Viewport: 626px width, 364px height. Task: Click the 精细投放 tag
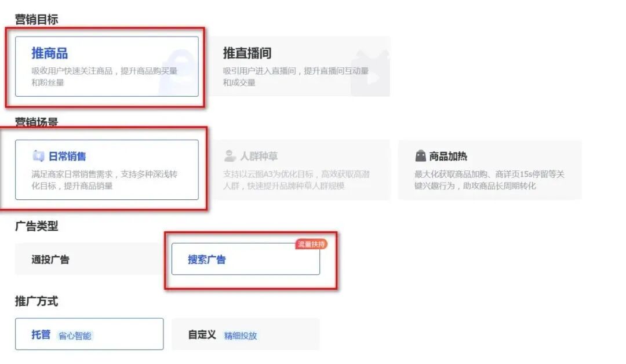[241, 336]
